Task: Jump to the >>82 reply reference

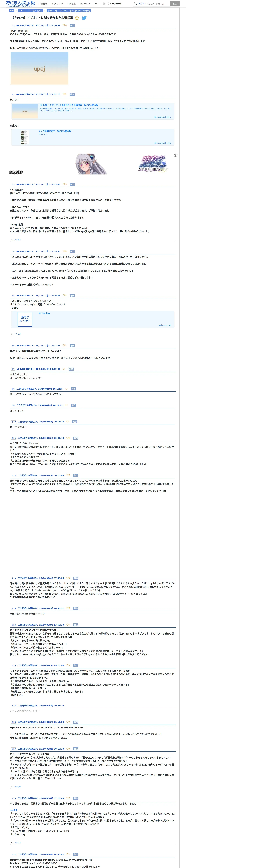Action: [17, 240]
